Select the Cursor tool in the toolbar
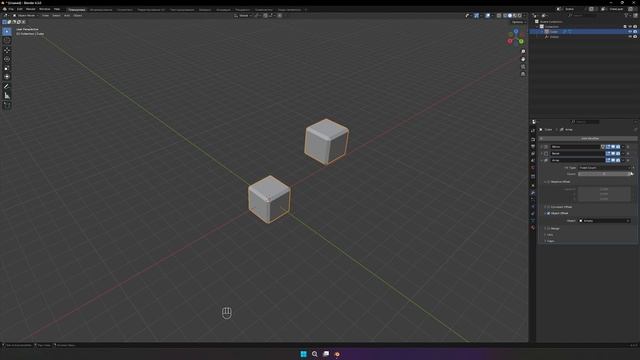 pyautogui.click(x=7, y=40)
